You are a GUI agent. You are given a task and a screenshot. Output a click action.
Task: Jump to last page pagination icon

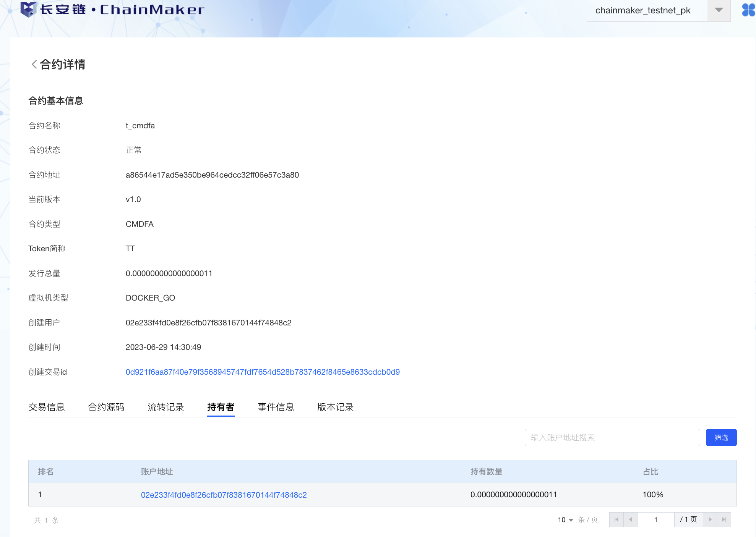[724, 519]
